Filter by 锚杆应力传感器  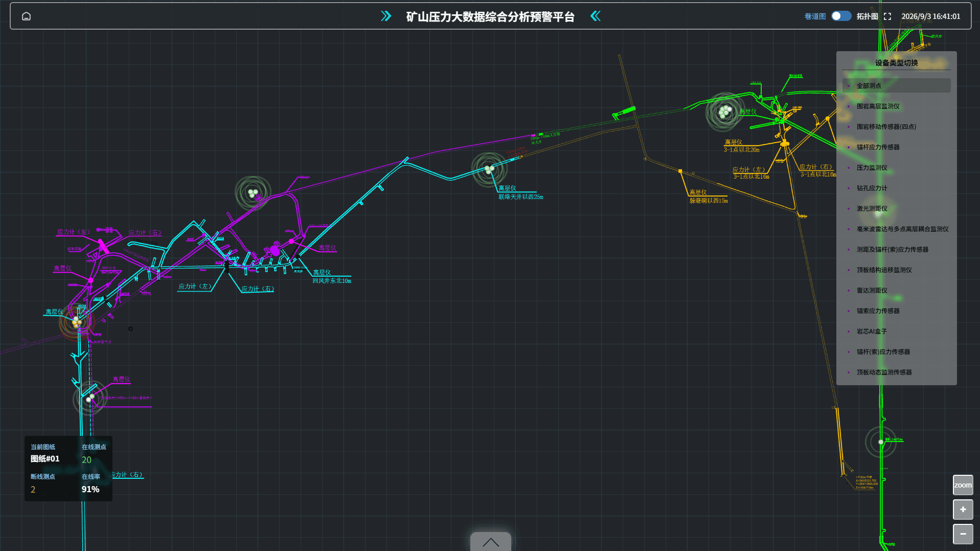click(x=896, y=147)
